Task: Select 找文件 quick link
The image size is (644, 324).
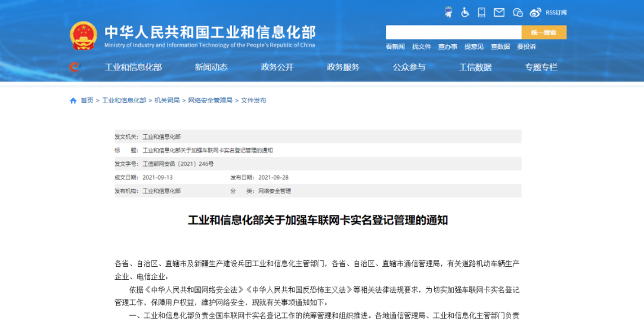Action: tap(422, 47)
